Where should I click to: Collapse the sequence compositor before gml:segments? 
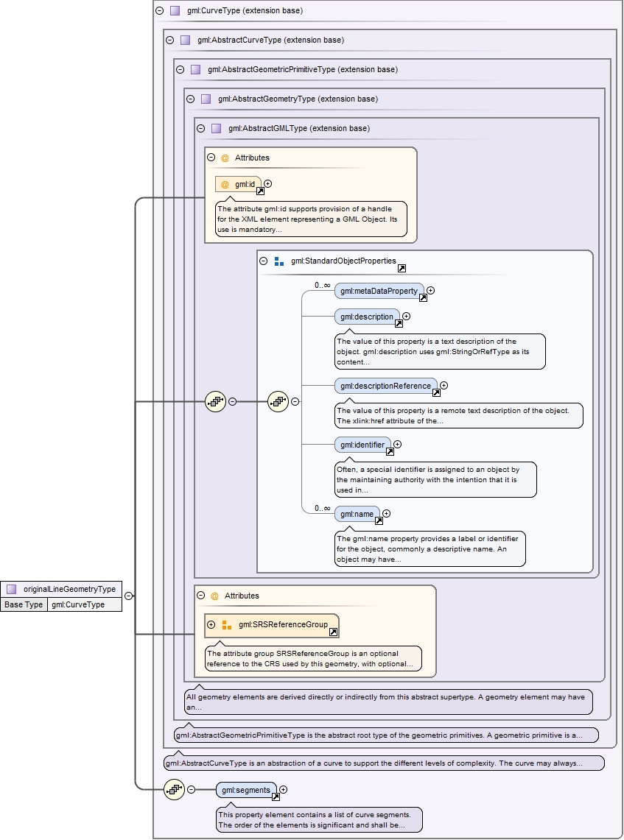192,789
